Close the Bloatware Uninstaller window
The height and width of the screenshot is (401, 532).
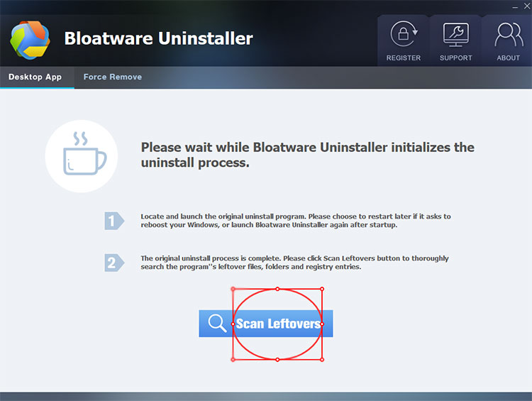click(527, 6)
